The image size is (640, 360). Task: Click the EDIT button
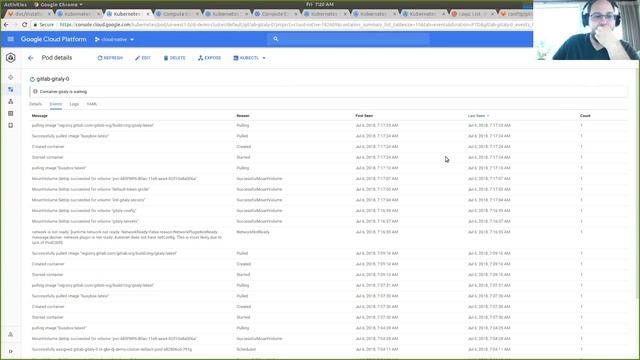point(143,58)
